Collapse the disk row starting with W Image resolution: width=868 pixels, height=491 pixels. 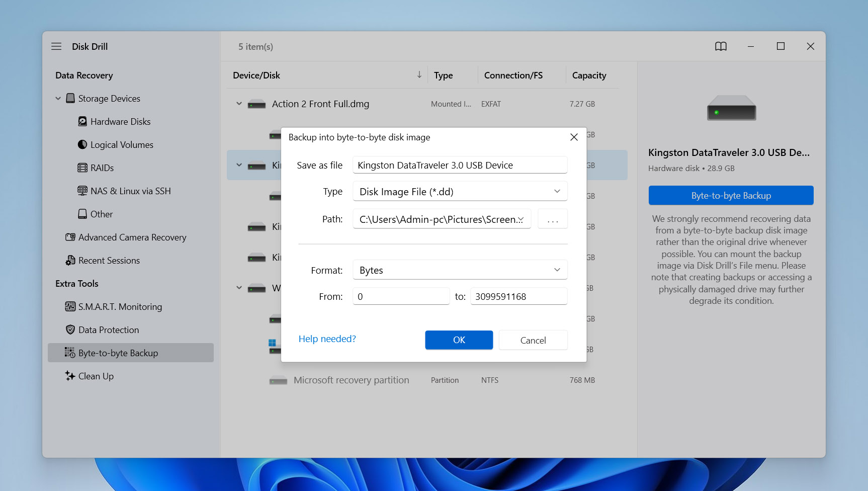coord(239,288)
